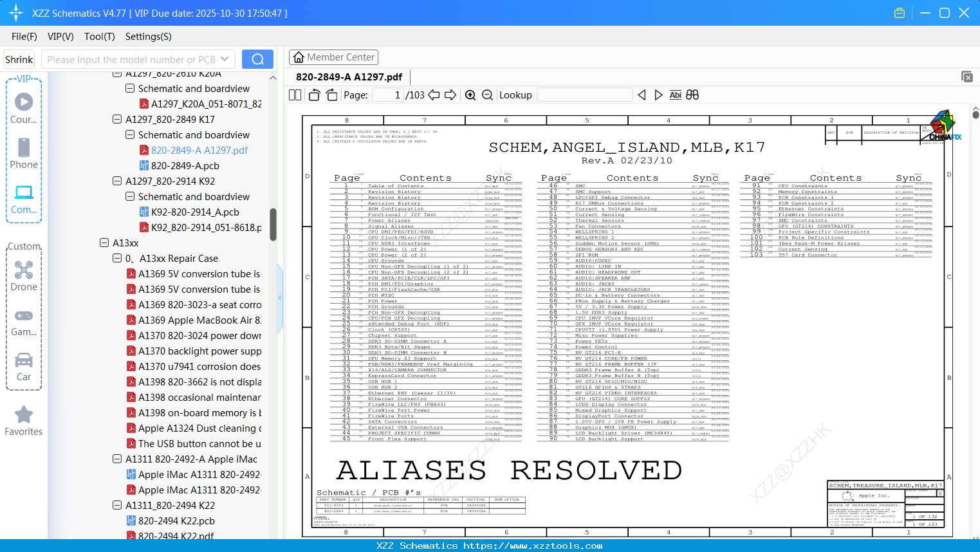Open the Computer category
This screenshot has height=552, width=980.
coord(24,199)
